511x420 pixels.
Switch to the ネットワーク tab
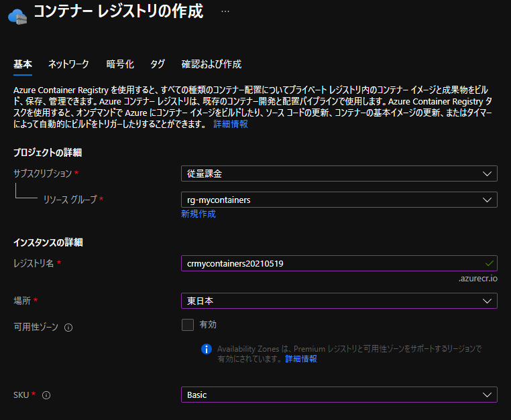68,64
